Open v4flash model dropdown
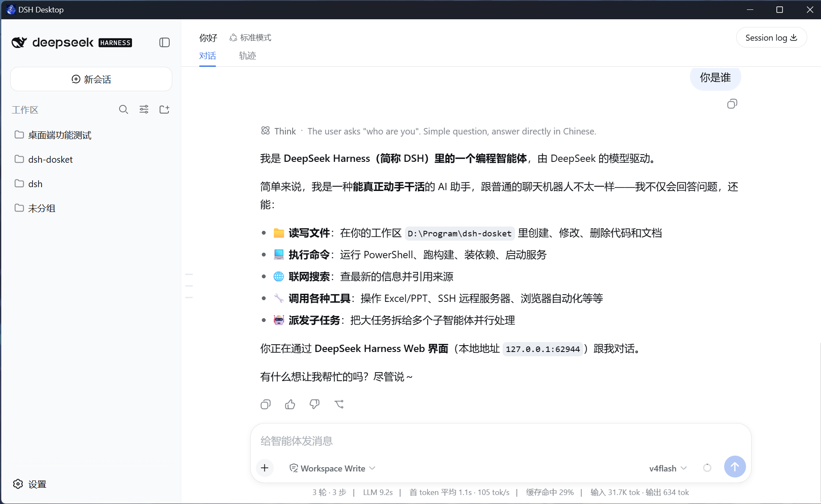821x504 pixels. (668, 468)
